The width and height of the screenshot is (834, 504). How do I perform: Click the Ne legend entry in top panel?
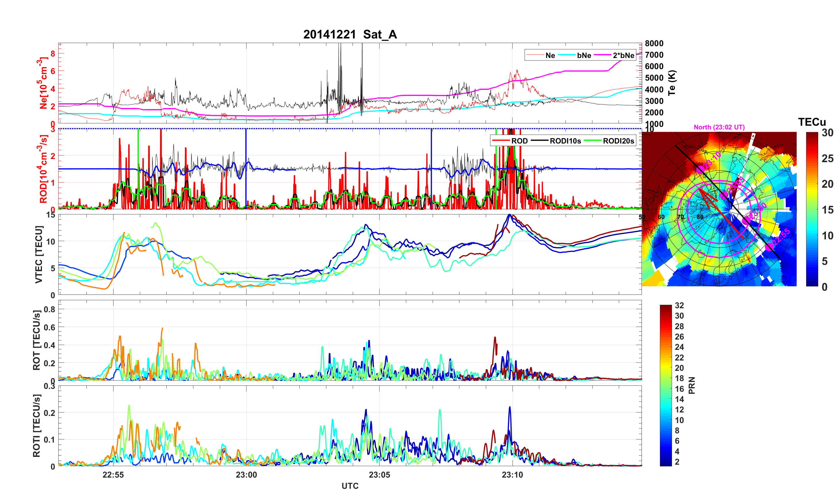coord(550,55)
